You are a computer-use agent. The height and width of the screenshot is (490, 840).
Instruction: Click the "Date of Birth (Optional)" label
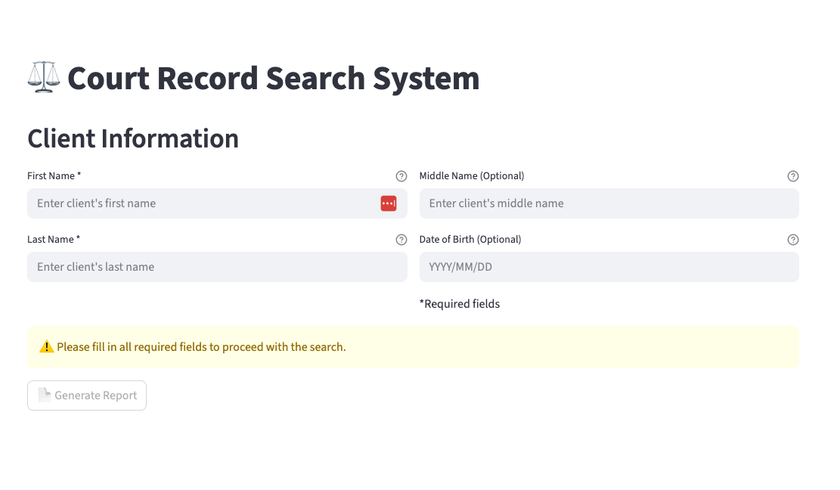tap(470, 240)
